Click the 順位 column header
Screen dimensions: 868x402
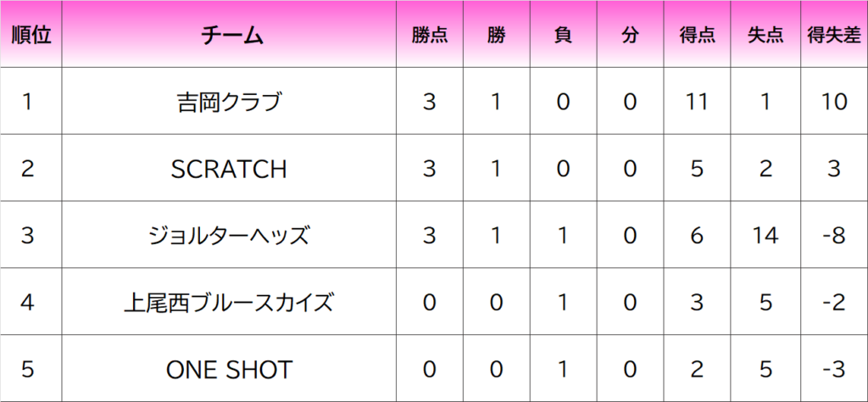point(31,34)
